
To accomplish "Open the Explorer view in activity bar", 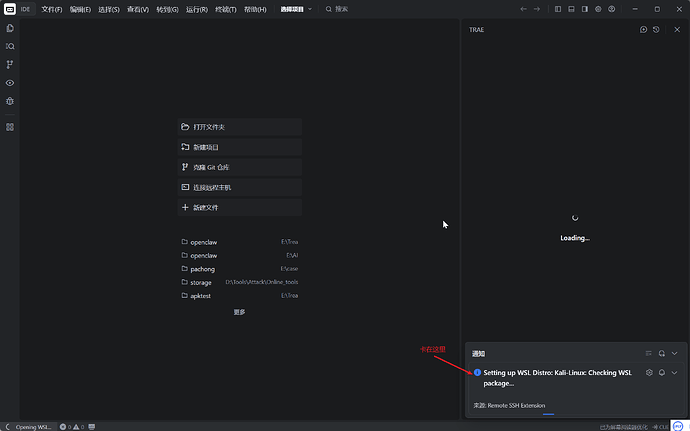I will click(10, 28).
